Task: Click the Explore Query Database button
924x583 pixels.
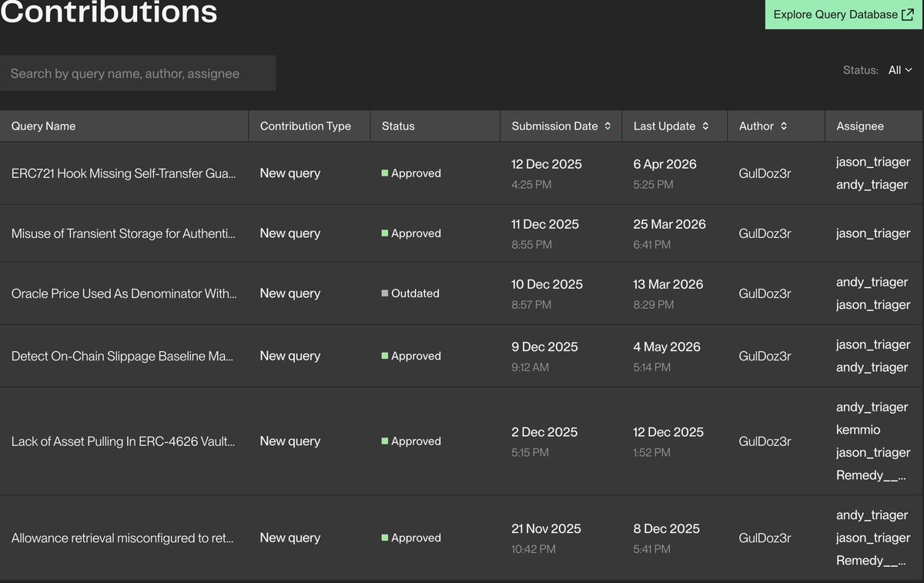Action: click(x=844, y=15)
